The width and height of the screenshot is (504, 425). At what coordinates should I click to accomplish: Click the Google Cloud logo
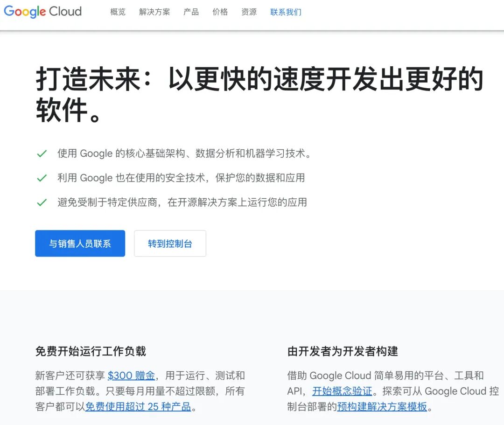coord(43,12)
